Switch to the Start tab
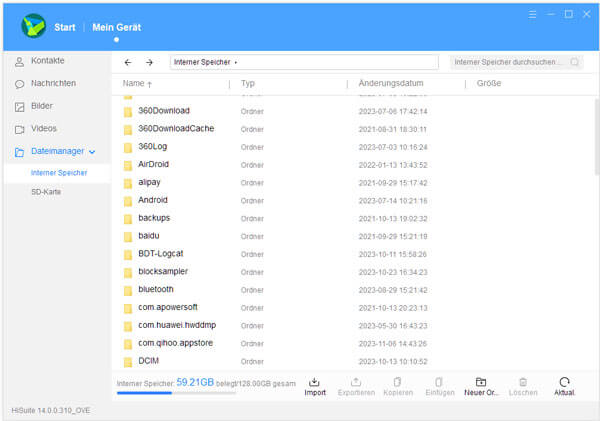Viewport: 600px width, 421px height. pyautogui.click(x=65, y=25)
